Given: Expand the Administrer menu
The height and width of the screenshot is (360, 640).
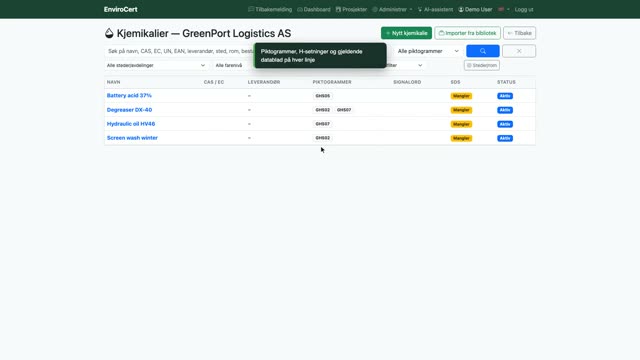Looking at the screenshot, I should pos(392,9).
